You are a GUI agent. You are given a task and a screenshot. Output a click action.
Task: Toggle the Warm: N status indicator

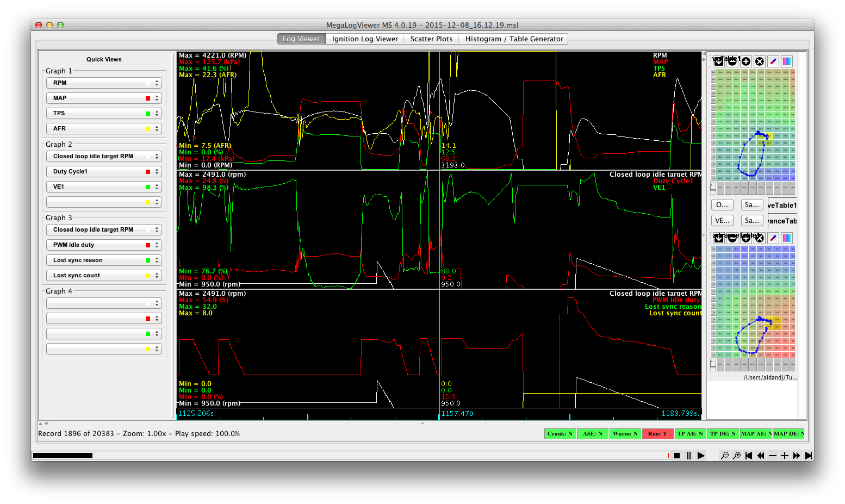click(625, 433)
